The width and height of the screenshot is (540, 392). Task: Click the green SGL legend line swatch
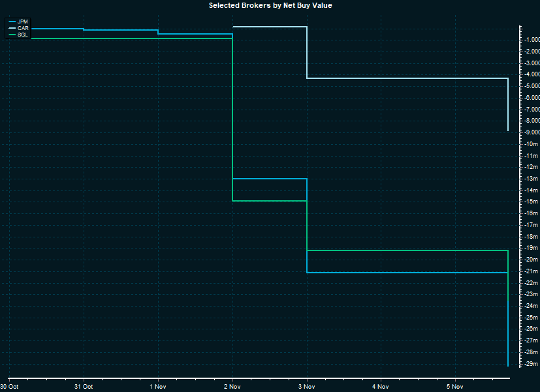[11, 35]
